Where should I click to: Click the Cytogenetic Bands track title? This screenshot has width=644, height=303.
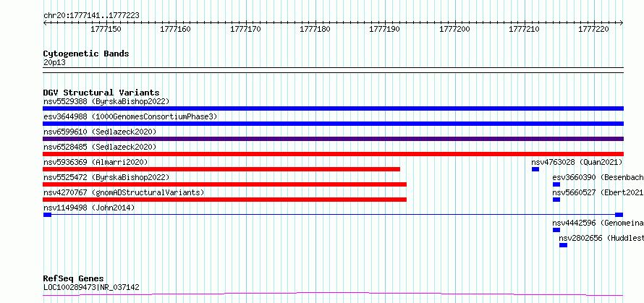(x=86, y=54)
